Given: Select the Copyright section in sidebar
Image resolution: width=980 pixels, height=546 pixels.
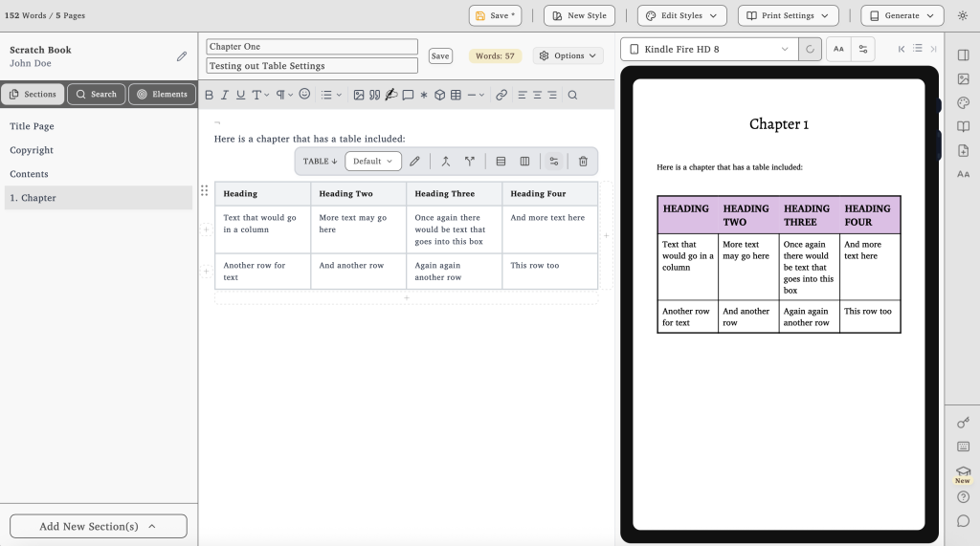Looking at the screenshot, I should [32, 150].
